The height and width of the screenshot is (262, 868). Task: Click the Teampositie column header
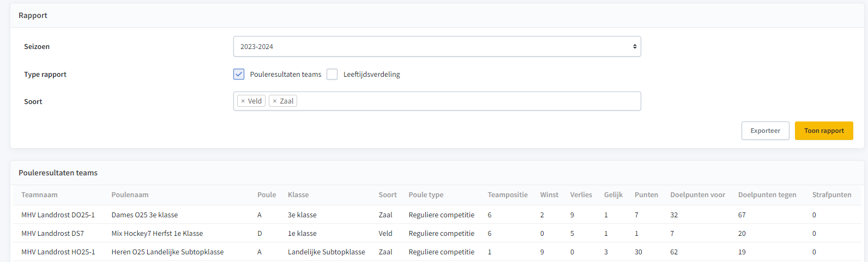[508, 195]
